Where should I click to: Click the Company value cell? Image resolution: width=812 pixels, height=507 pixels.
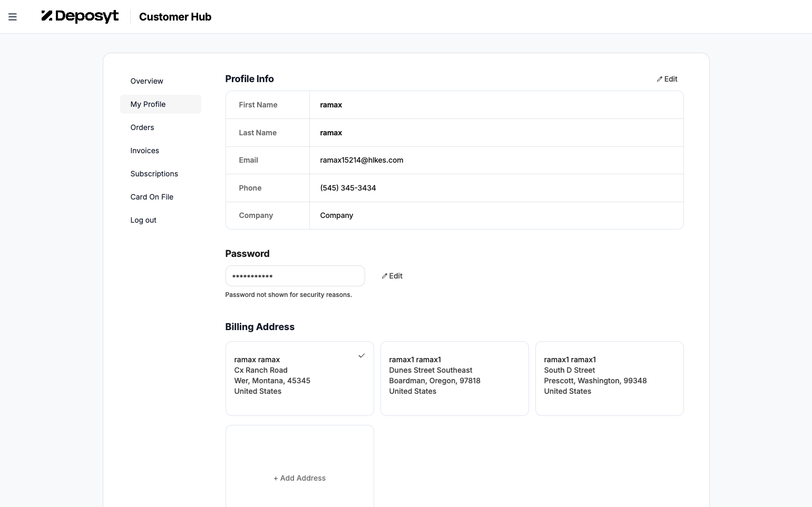tap(496, 215)
